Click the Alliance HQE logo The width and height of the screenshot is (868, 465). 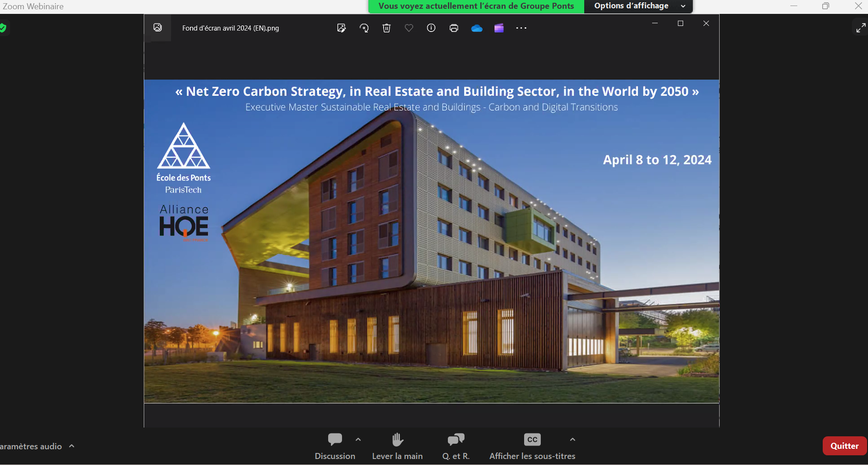pos(184,223)
